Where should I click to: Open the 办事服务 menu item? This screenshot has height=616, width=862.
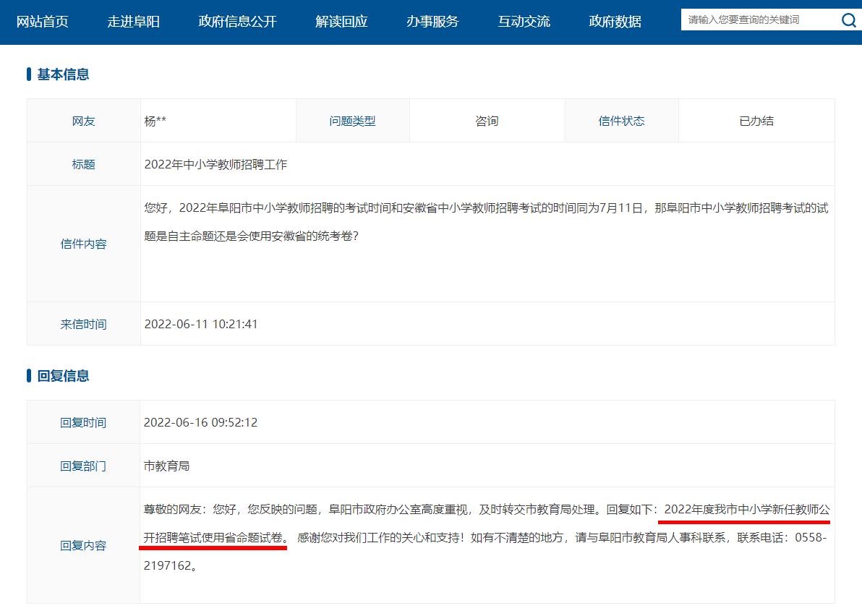click(x=432, y=22)
